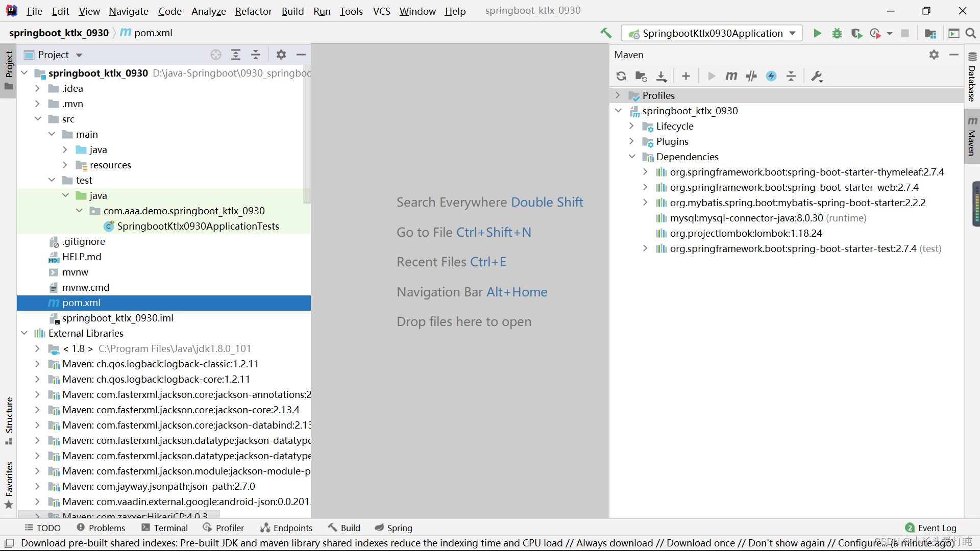Toggle Skip Tests Mode lightning icon

tap(771, 76)
